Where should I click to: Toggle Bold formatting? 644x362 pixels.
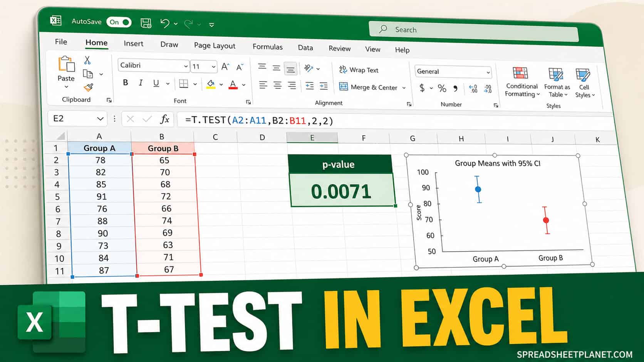[125, 82]
